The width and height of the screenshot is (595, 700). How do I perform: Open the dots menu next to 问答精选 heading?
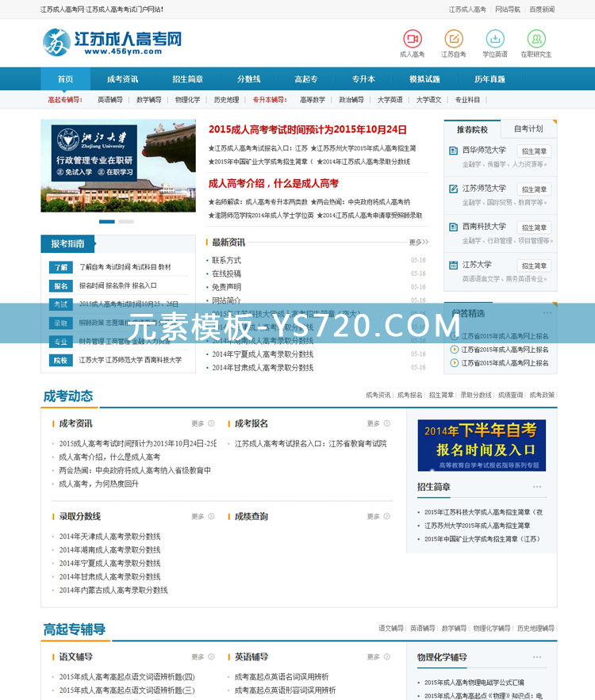547,313
